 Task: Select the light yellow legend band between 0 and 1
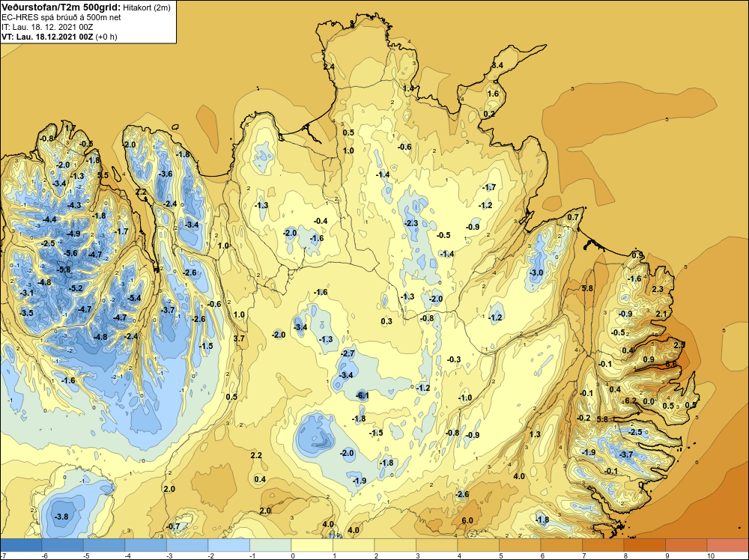coord(312,545)
